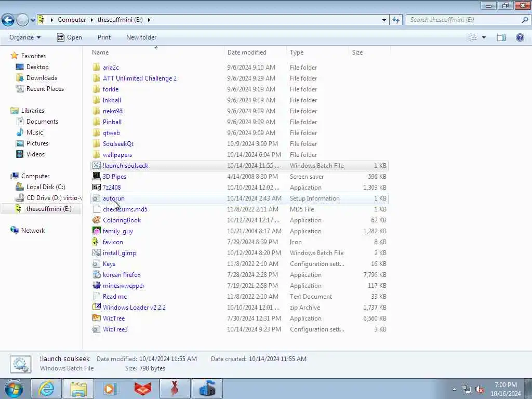The image size is (532, 399).
Task: Select the install_gimp batch file icon
Action: tap(96, 253)
